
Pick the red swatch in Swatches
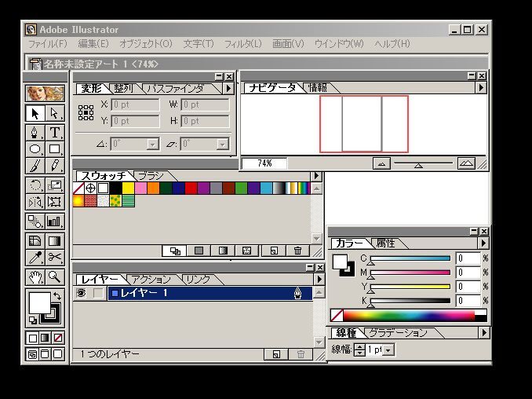(191, 189)
